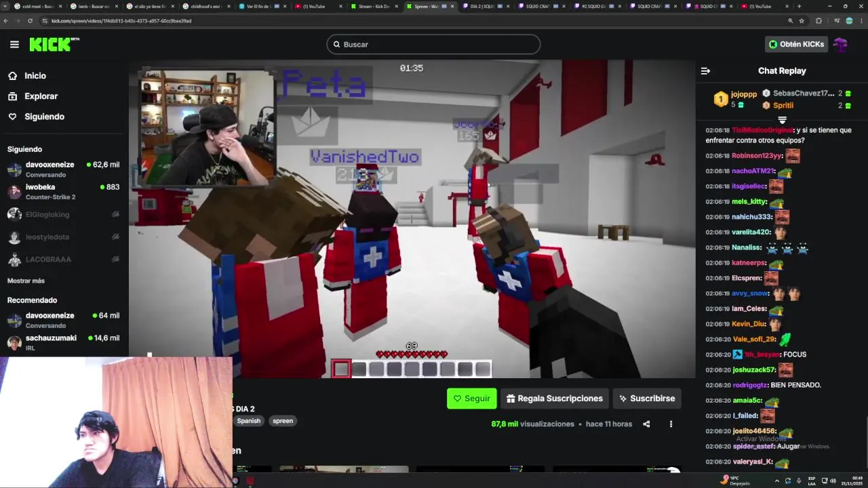The width and height of the screenshot is (868, 488).
Task: Bookmark the page with the star icon
Action: pos(802,21)
